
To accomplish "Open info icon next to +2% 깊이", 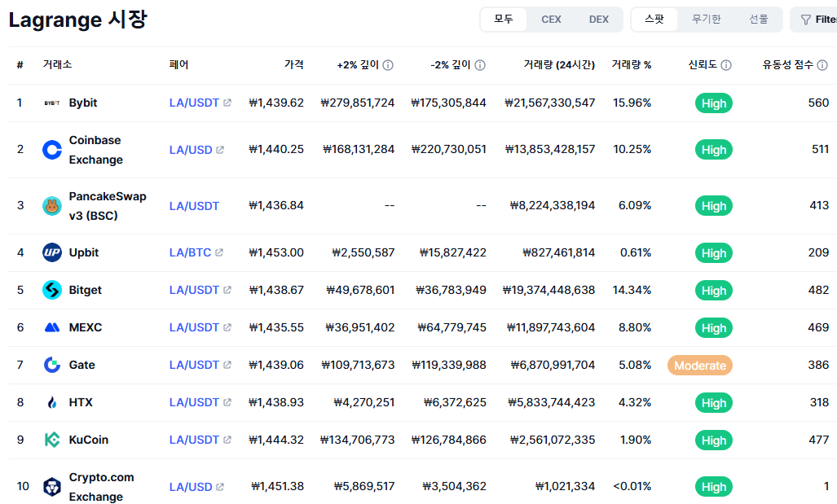I will pyautogui.click(x=388, y=65).
